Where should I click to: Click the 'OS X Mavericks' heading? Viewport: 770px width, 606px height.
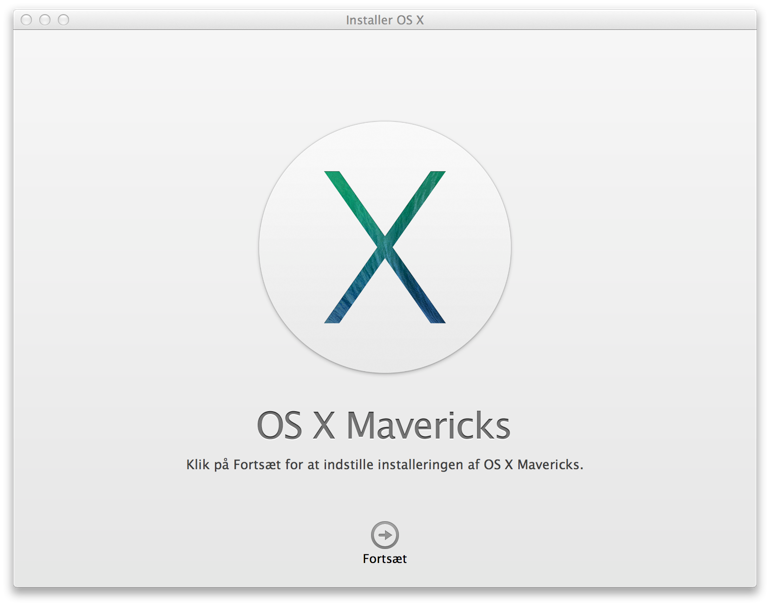point(384,425)
